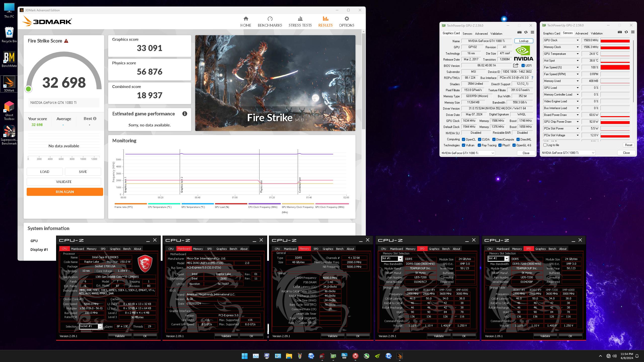Enable Log to file in GPU-Z Sensors
This screenshot has height=362, width=644.
(545, 145)
